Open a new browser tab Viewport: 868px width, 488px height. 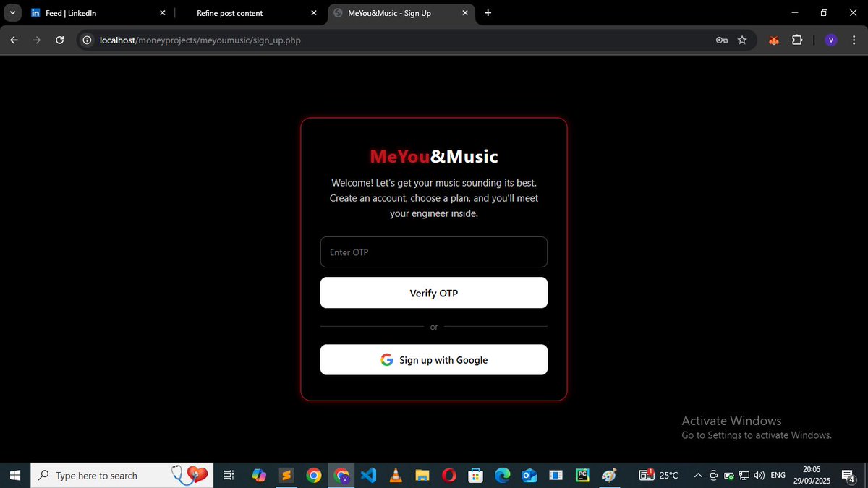coord(488,13)
